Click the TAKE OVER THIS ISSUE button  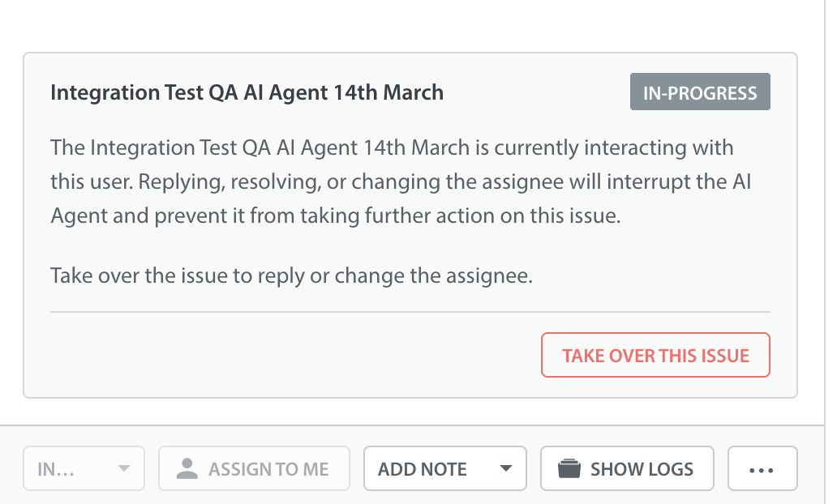tap(655, 355)
